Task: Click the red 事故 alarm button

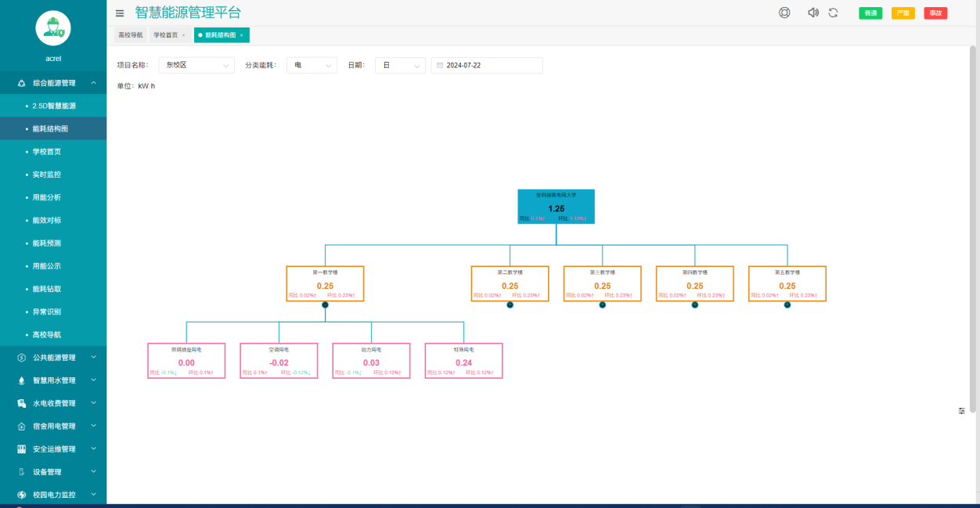Action: (x=935, y=13)
